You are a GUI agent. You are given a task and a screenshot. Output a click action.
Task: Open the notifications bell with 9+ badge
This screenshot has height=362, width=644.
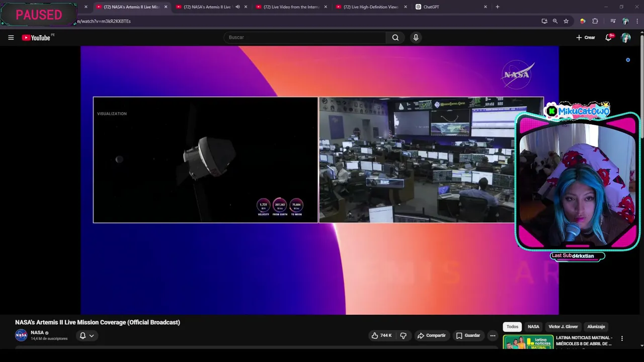tap(609, 38)
